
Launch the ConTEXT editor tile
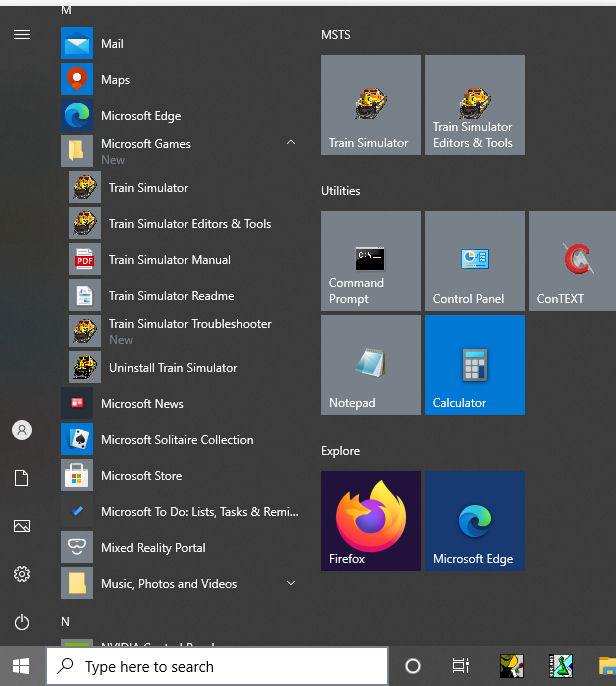coord(572,261)
